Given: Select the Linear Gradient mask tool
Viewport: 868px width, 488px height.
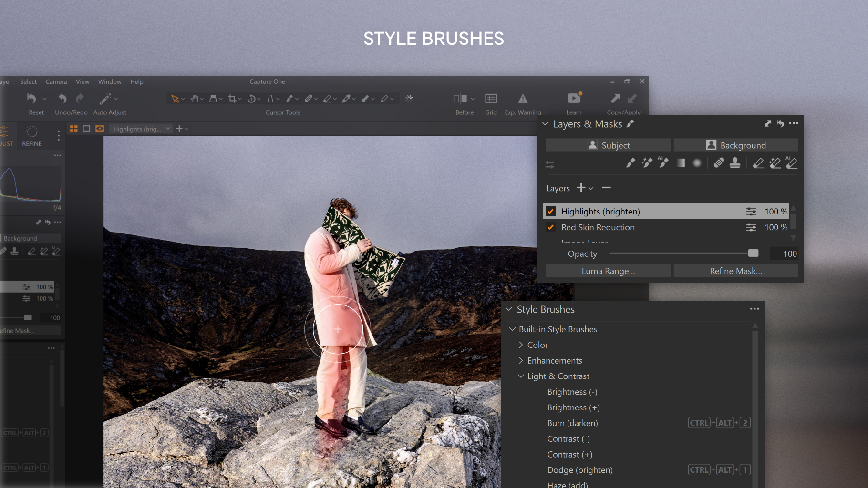Looking at the screenshot, I should click(680, 163).
